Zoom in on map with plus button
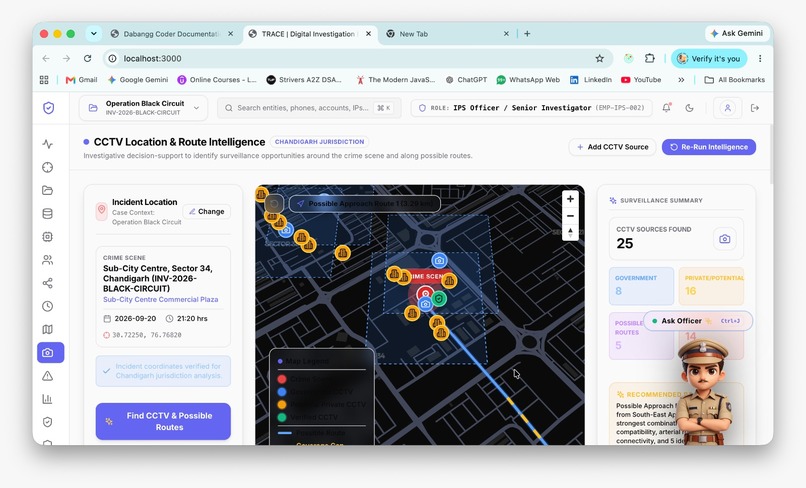This screenshot has height=488, width=806. [x=570, y=198]
